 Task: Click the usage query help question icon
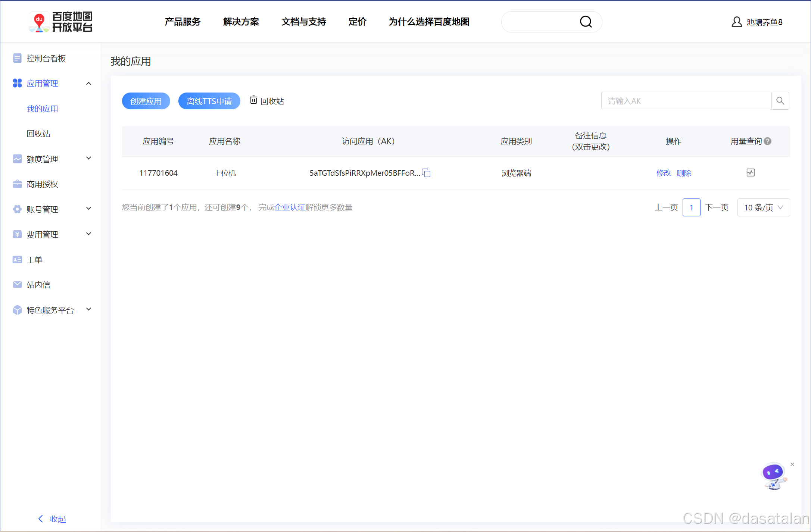pos(768,141)
